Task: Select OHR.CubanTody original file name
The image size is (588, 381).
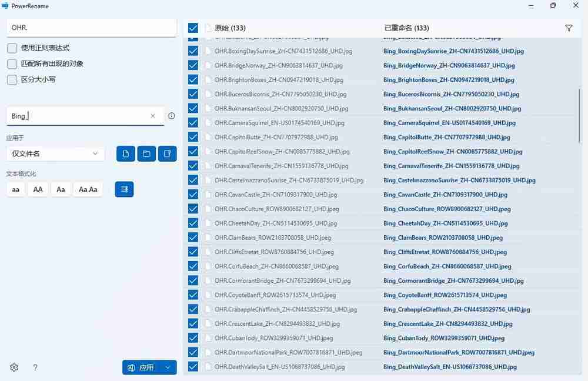Action: pyautogui.click(x=274, y=338)
